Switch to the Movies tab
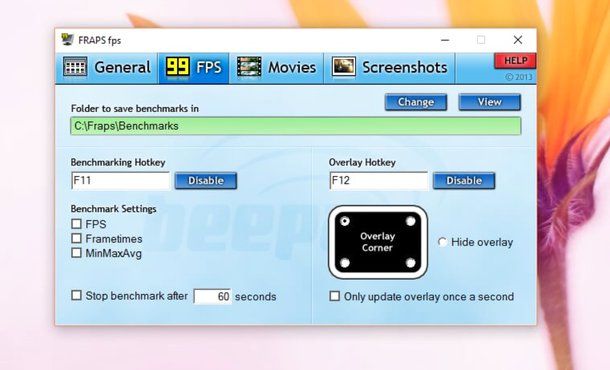Viewport: 610px width, 370px height. (x=276, y=68)
